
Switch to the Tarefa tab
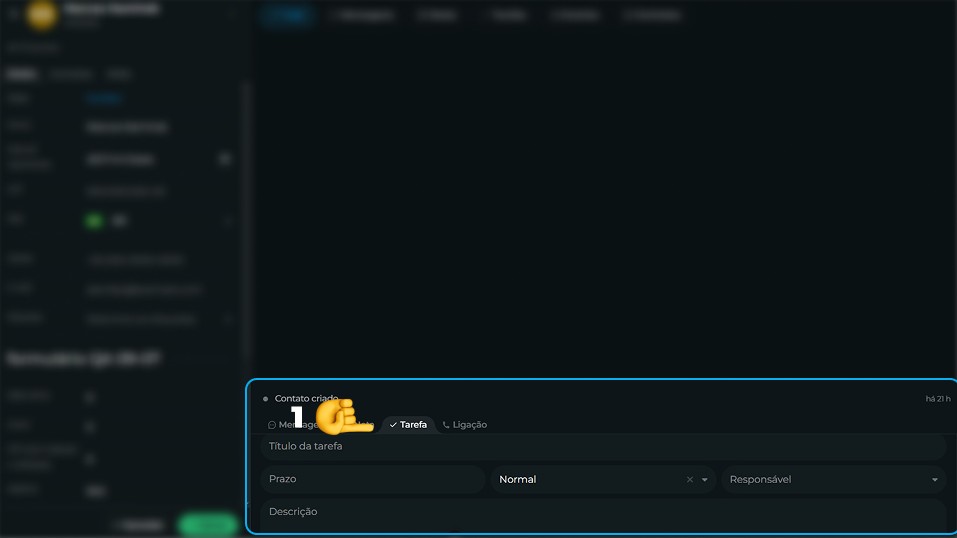click(408, 424)
